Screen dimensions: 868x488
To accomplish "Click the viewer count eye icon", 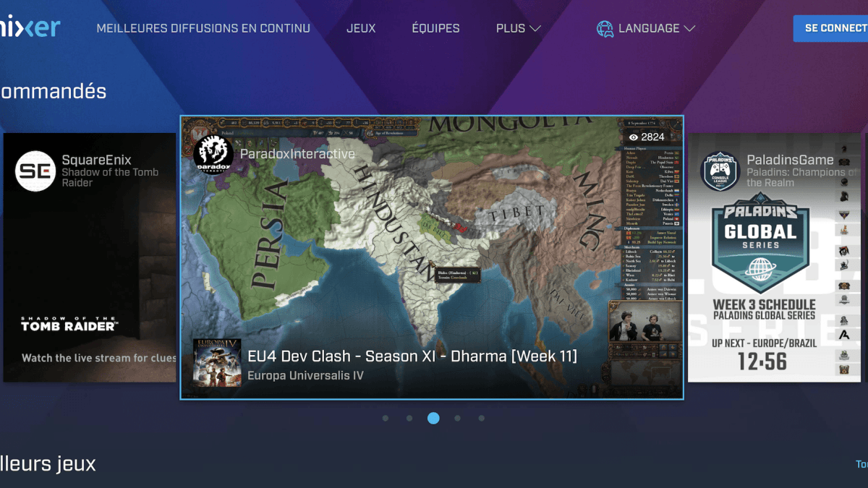I will 634,137.
